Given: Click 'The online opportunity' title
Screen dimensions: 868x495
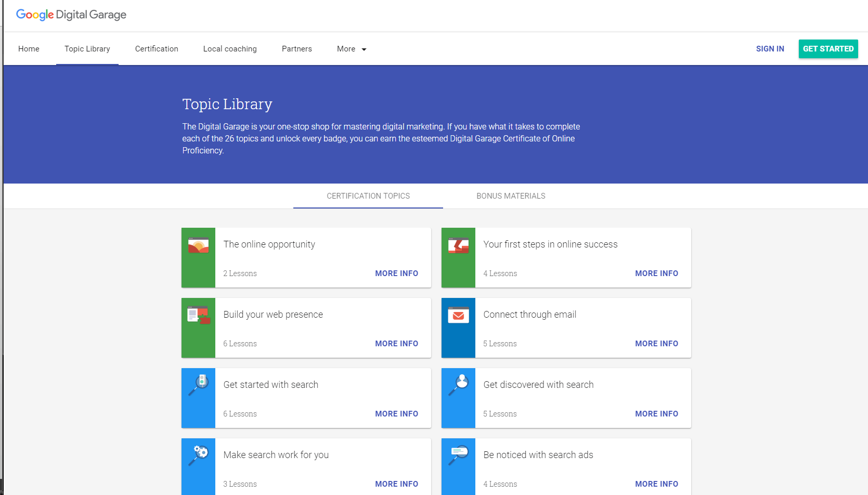Looking at the screenshot, I should pyautogui.click(x=269, y=244).
